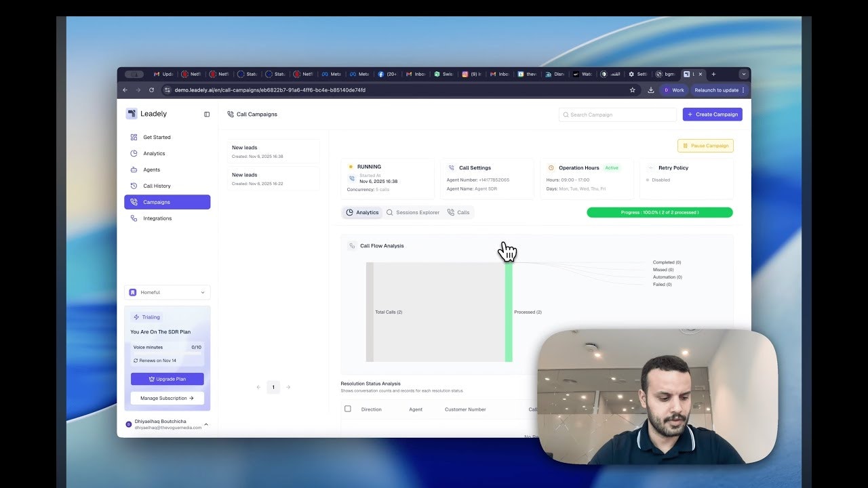
Task: Select Campaigns in the sidebar
Action: (167, 202)
